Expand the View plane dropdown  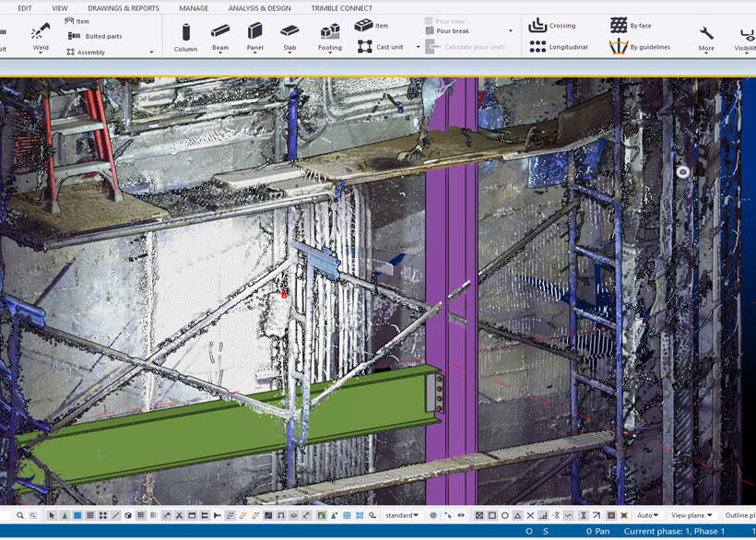[691, 515]
